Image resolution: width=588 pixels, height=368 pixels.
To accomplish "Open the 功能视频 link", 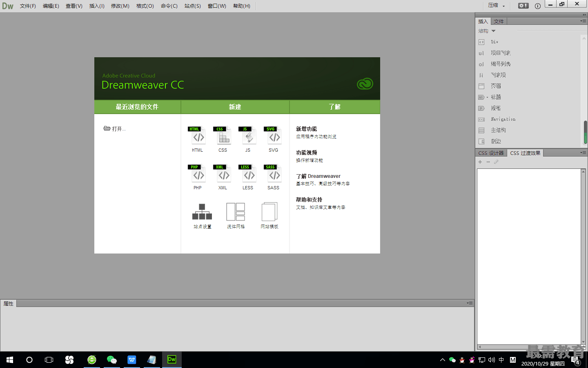I will (306, 153).
